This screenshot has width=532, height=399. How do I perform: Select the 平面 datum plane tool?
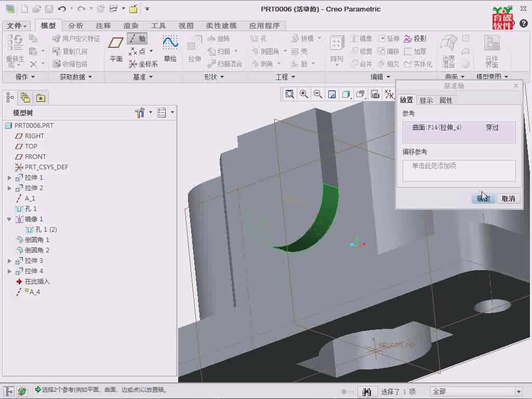(x=116, y=49)
